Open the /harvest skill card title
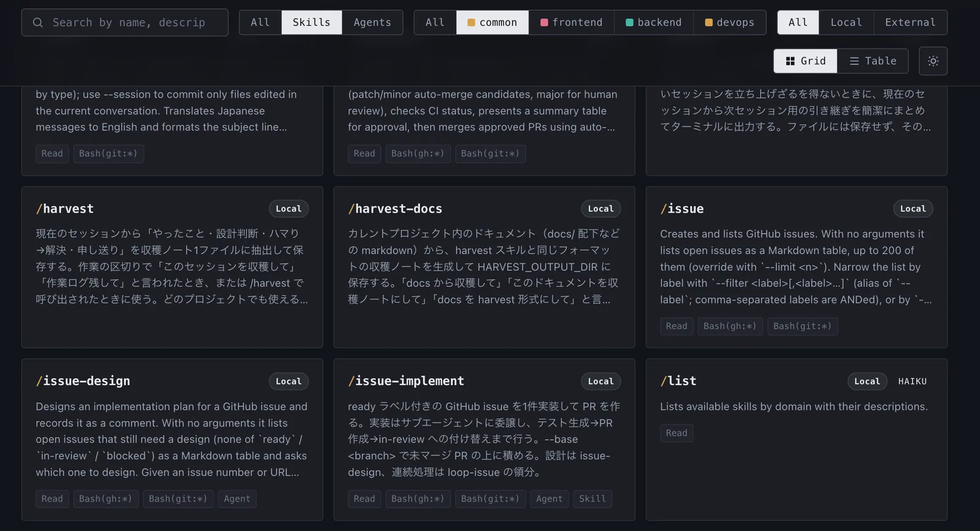Image resolution: width=980 pixels, height=531 pixels. pos(65,209)
